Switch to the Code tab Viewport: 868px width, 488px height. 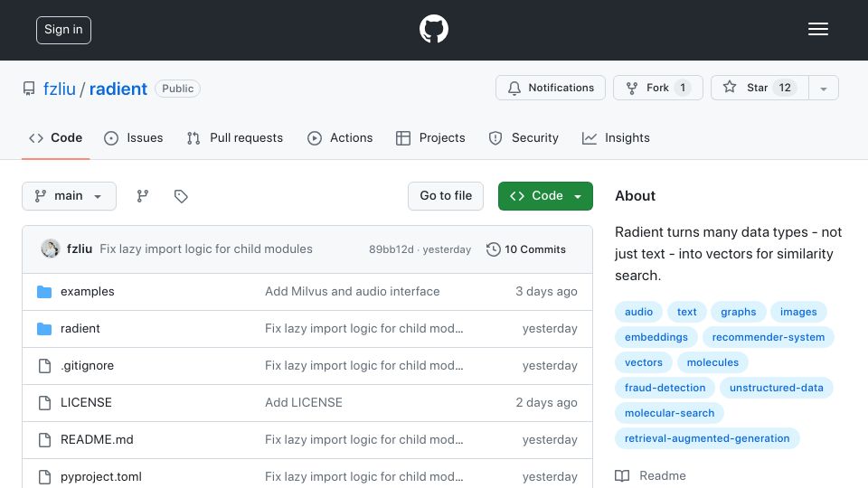coord(56,137)
